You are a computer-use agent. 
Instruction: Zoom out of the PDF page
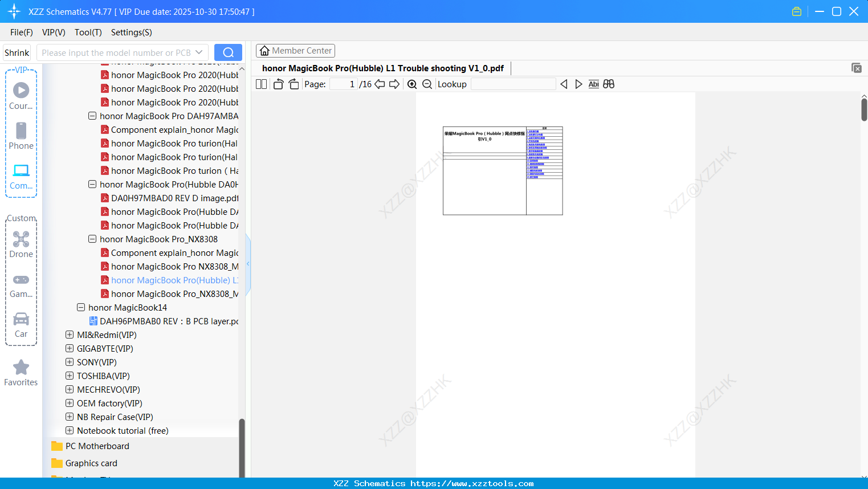[427, 84]
